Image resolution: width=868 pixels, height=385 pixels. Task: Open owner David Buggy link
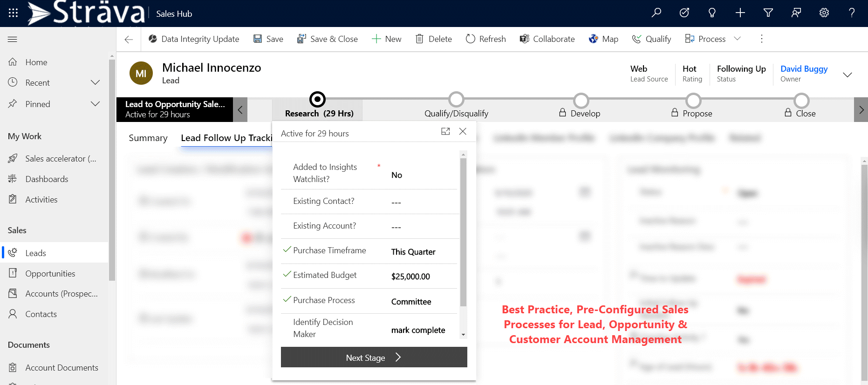(804, 69)
